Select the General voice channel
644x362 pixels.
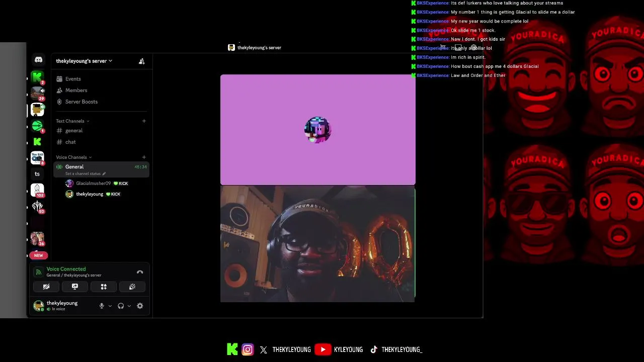pyautogui.click(x=101, y=170)
